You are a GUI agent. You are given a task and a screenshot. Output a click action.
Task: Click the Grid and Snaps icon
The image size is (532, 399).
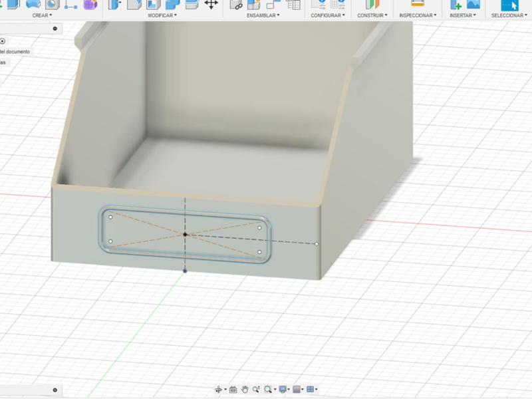297,389
